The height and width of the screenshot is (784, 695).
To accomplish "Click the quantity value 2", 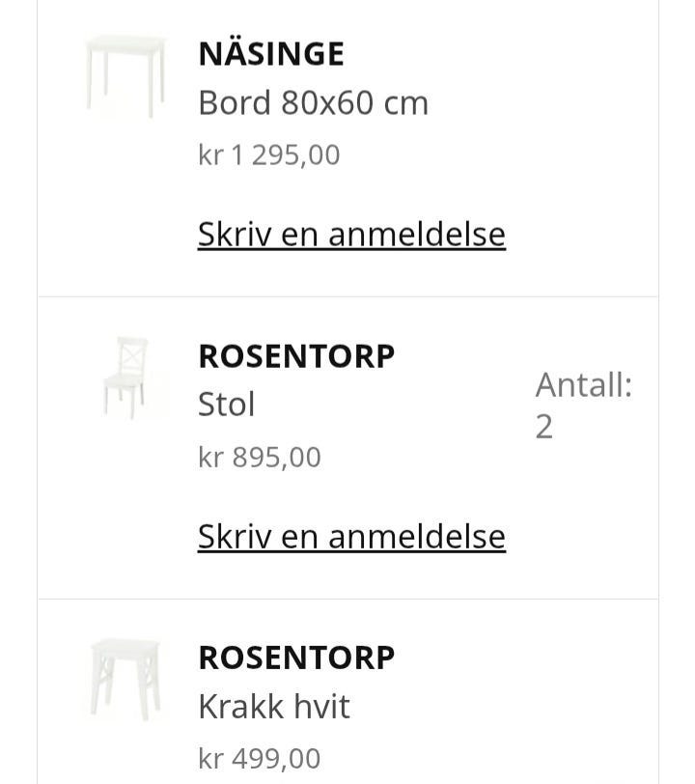I will [544, 427].
